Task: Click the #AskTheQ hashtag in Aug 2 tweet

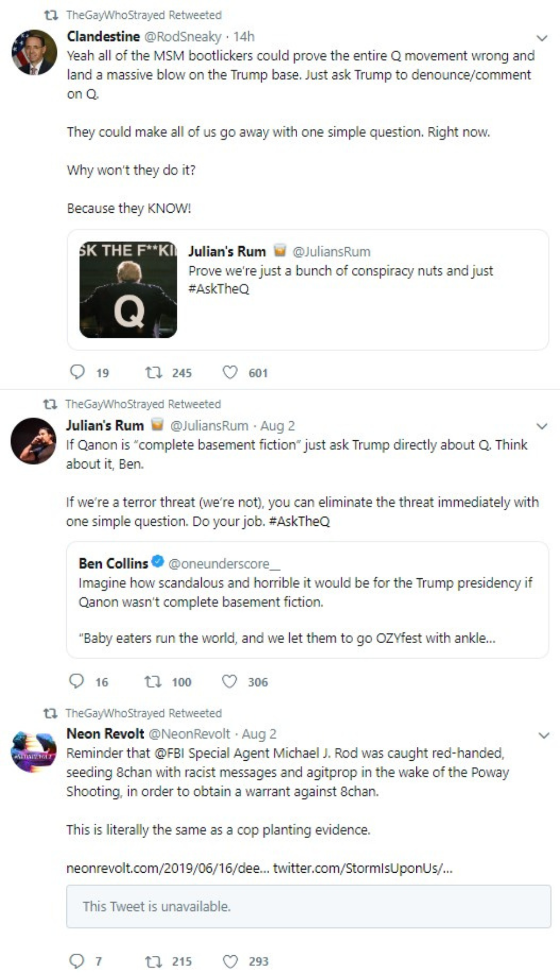Action: 300,521
